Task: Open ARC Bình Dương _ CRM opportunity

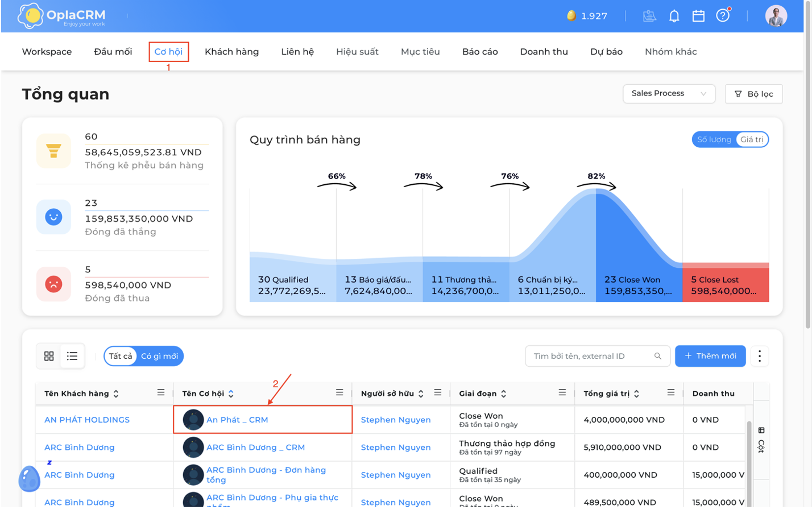Action: point(255,448)
